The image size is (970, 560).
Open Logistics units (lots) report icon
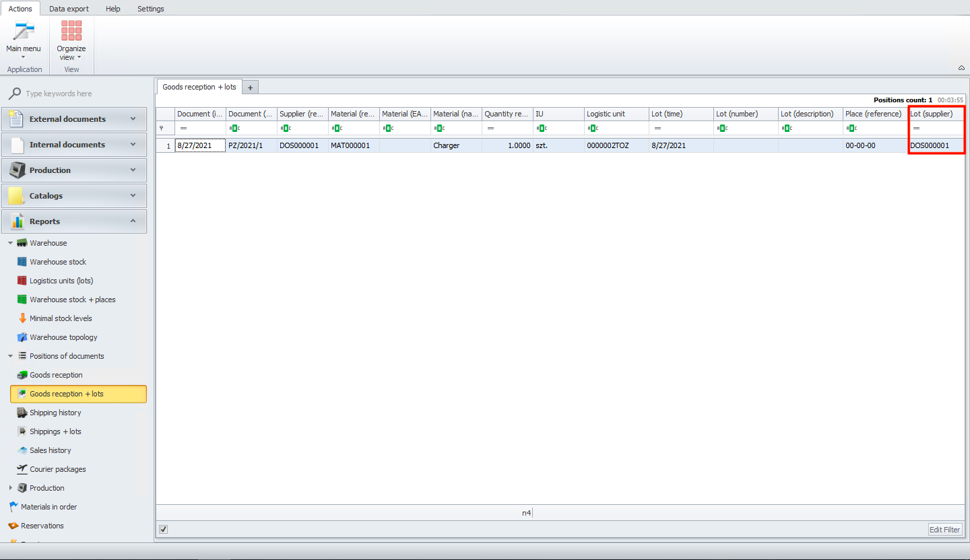click(x=22, y=281)
